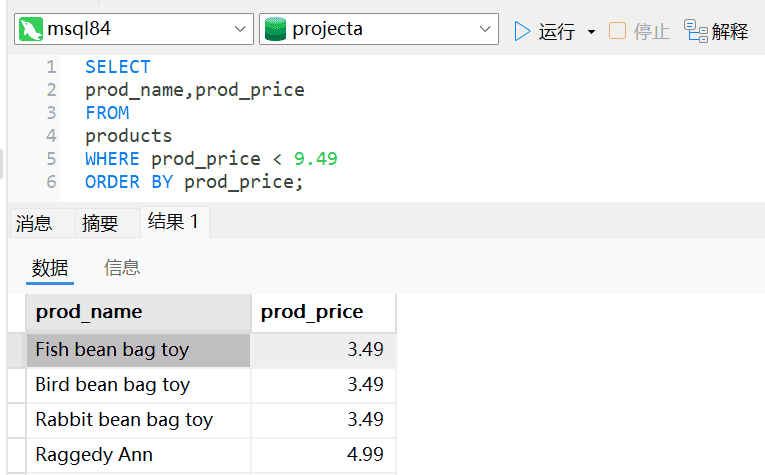Switch to the 摘要 tab
Image resolution: width=765 pixels, height=475 pixels.
(100, 223)
